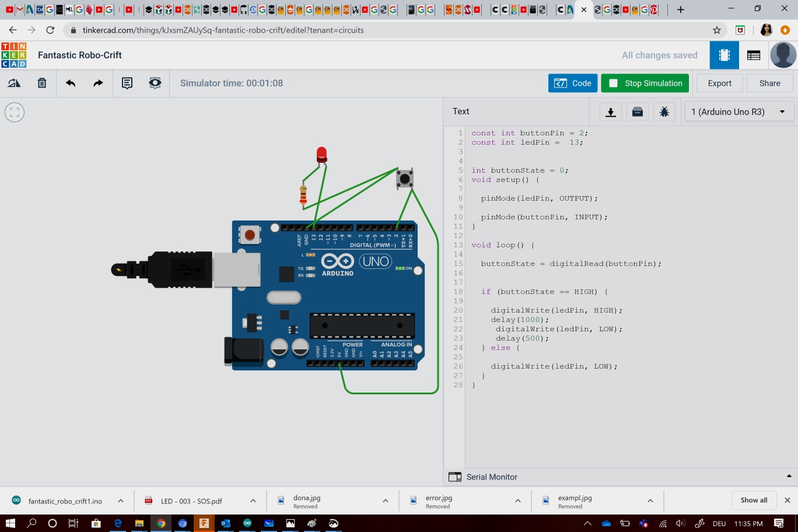Open the Windows notification center

779,523
